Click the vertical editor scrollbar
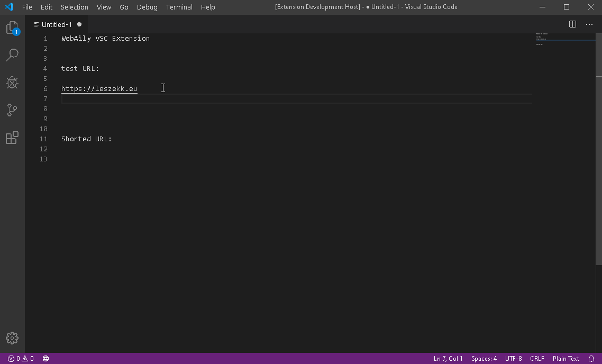Image resolution: width=602 pixels, height=364 pixels. point(598,149)
